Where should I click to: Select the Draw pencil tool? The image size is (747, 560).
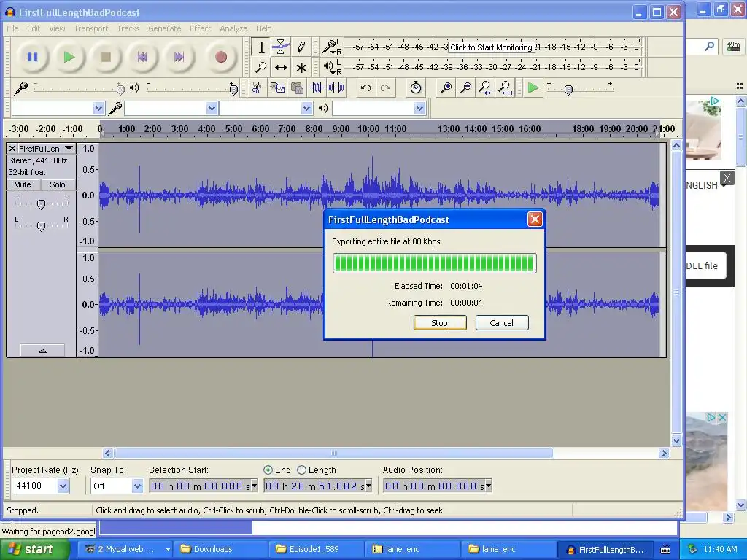click(301, 47)
